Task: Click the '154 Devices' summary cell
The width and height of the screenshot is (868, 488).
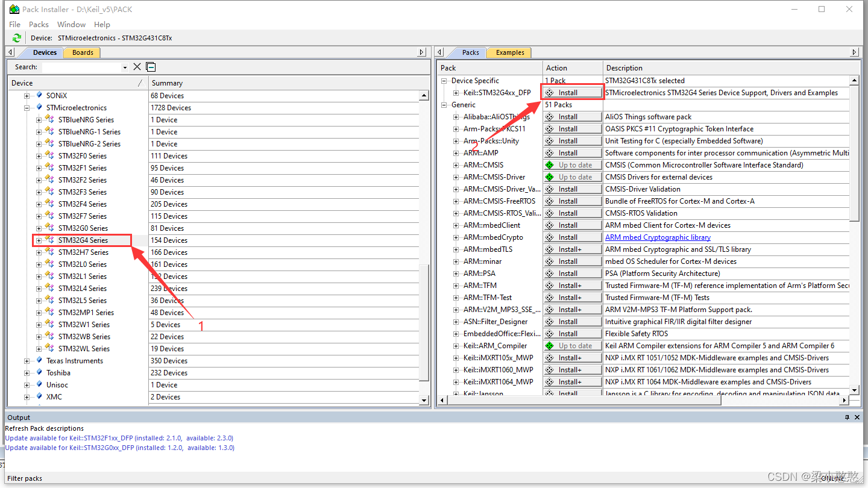Action: point(169,240)
